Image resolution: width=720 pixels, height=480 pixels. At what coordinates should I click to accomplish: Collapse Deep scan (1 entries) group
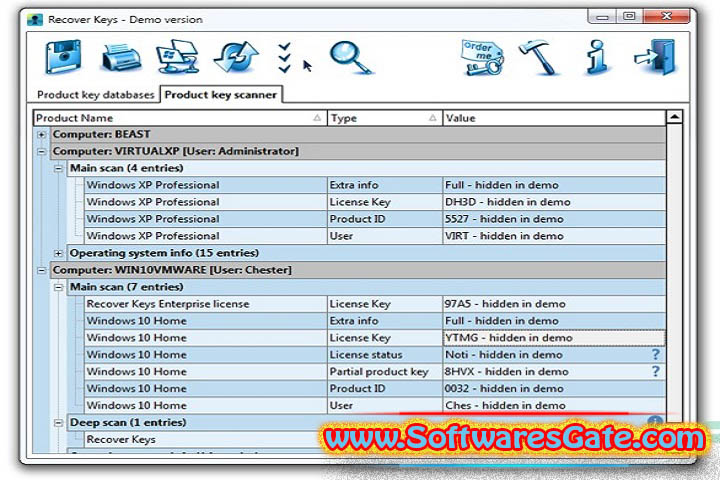coord(58,423)
